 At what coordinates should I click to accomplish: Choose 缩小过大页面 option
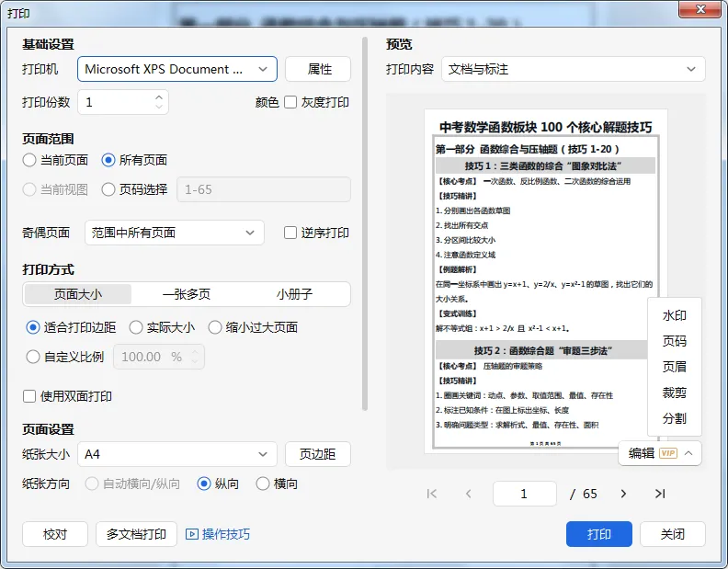pos(214,327)
